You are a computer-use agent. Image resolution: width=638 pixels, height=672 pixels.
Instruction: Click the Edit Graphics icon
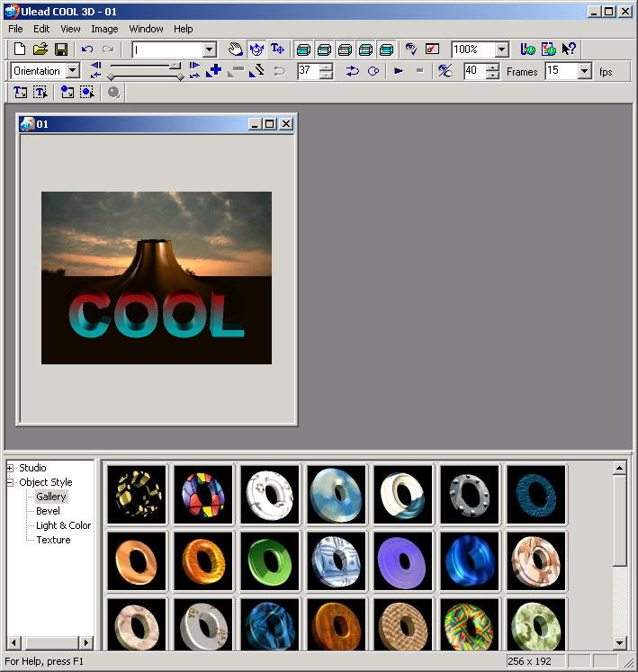point(87,92)
